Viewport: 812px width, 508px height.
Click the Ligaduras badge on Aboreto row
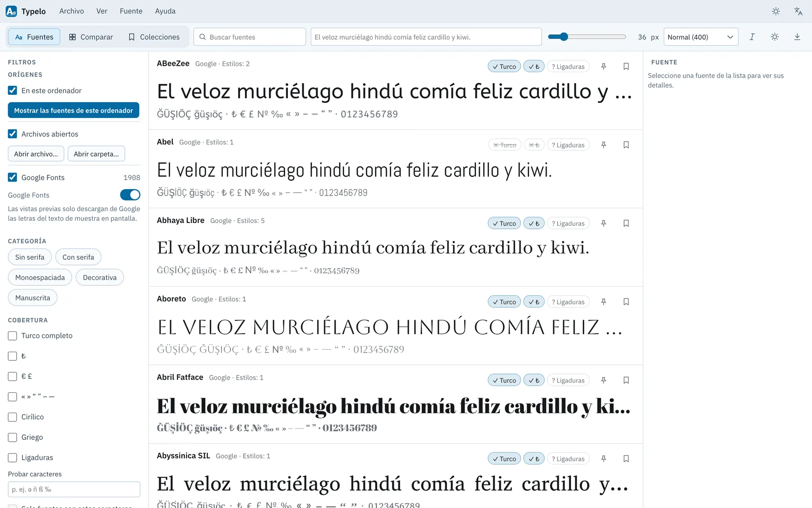(x=568, y=302)
